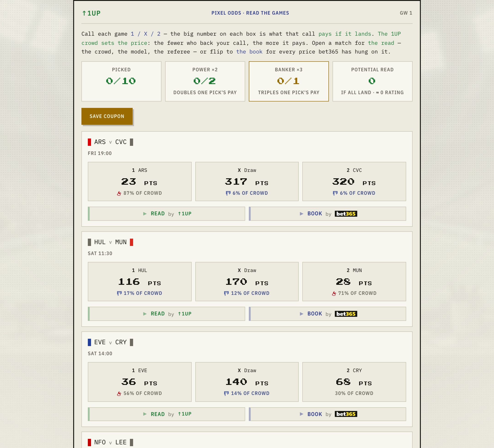Screen dimensions: 494x448
Task: Click the Picked 0/10 card
Action: pyautogui.click(x=121, y=81)
